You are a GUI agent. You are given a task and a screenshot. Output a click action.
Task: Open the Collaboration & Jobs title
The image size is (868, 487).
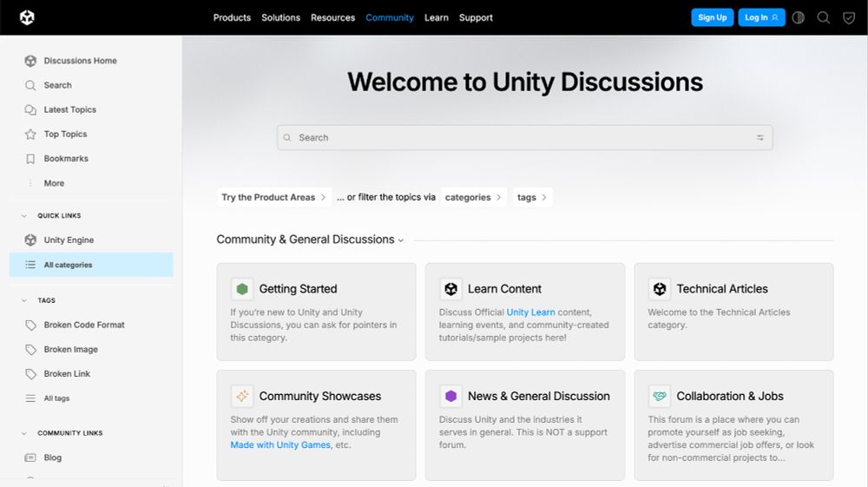pyautogui.click(x=730, y=396)
